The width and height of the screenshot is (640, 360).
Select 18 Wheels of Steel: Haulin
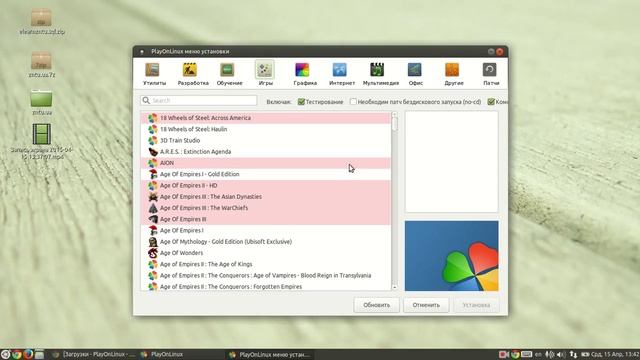(266, 129)
